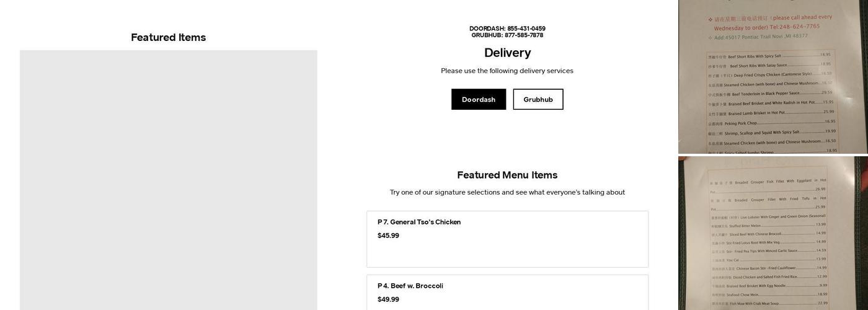Open the top menu photo thumbnail
Screen dimensions: 868x310
click(x=773, y=77)
